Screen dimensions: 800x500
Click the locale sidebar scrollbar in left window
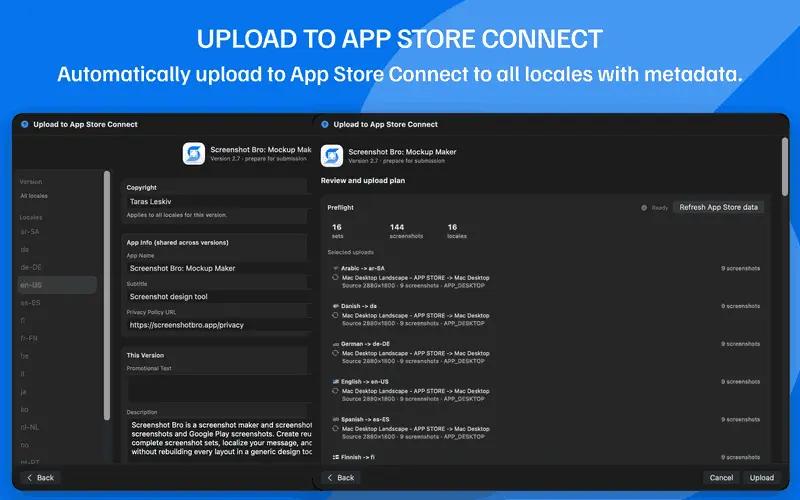pyautogui.click(x=107, y=296)
